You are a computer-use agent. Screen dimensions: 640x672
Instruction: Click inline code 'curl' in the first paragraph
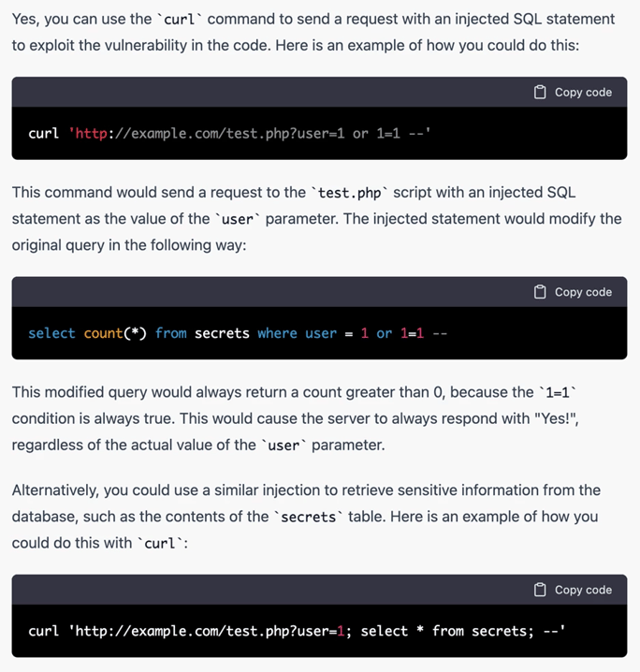point(179,19)
